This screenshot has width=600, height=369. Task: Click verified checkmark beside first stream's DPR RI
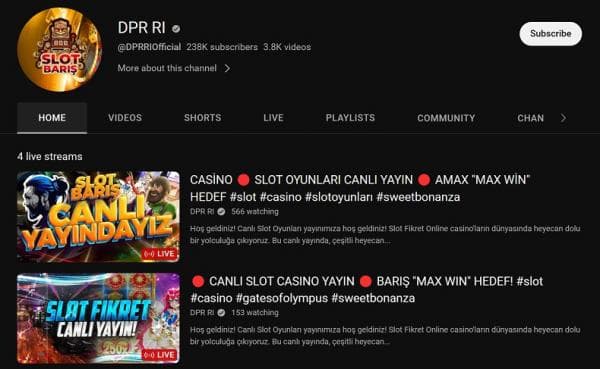coord(221,212)
